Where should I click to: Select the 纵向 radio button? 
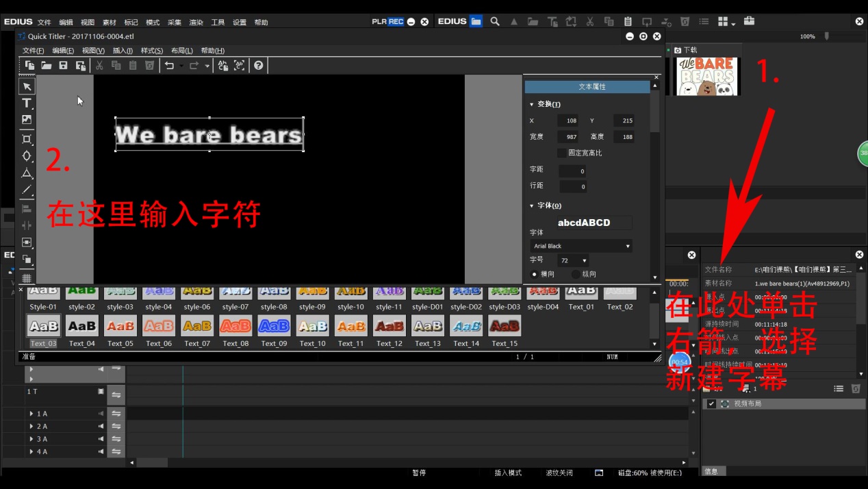[x=576, y=274]
